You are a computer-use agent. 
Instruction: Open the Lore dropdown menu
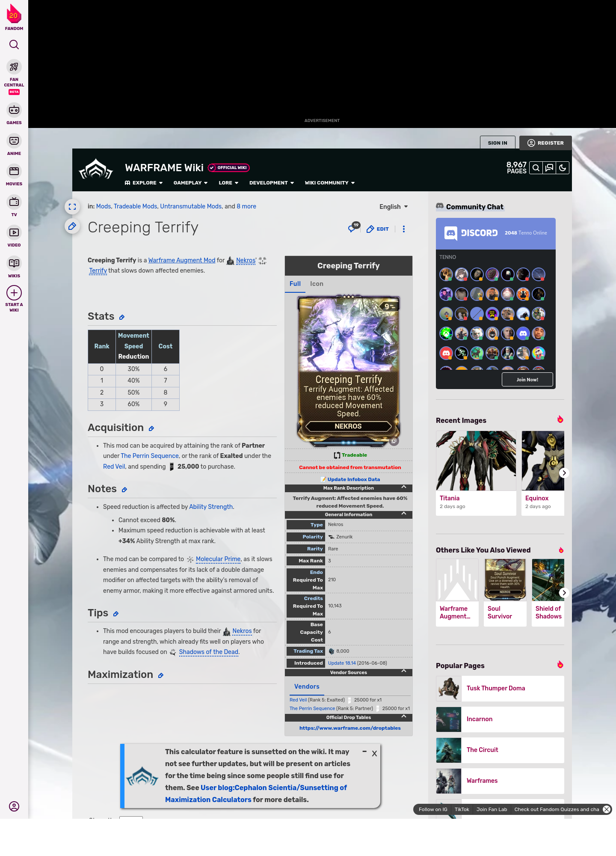[x=228, y=183]
